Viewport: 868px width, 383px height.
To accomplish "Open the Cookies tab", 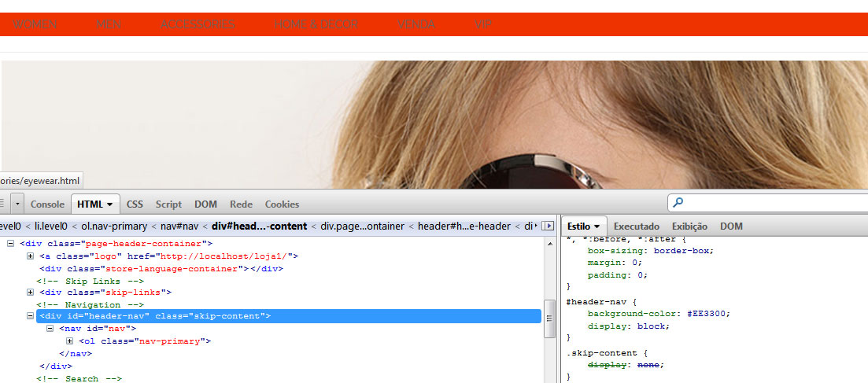I will tap(282, 204).
